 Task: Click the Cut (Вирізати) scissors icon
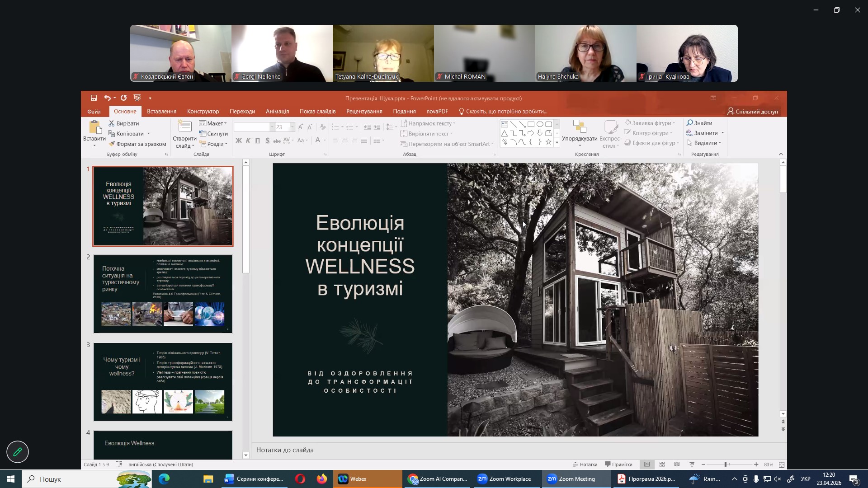(112, 123)
